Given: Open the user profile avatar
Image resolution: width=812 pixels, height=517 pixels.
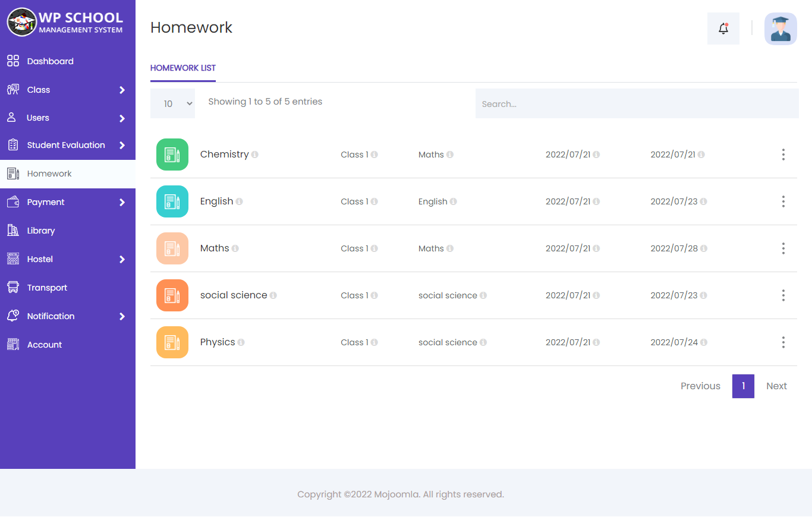Looking at the screenshot, I should pyautogui.click(x=780, y=29).
